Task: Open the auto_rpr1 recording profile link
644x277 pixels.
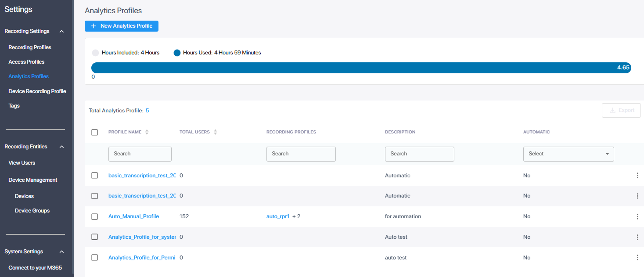Action: [278, 216]
